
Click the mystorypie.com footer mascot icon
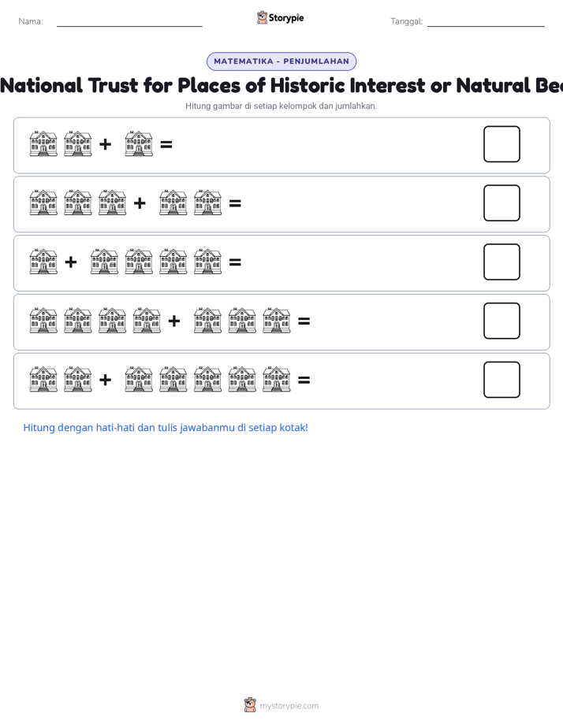250,705
